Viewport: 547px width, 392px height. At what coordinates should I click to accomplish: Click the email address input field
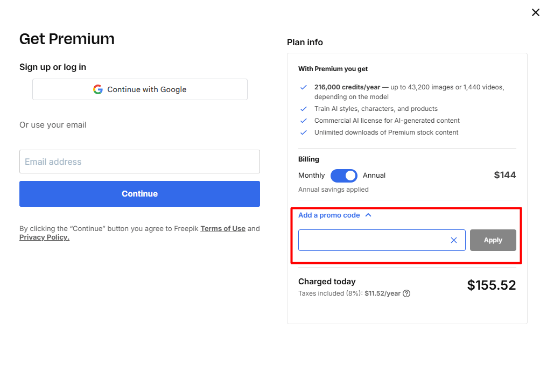(x=139, y=162)
